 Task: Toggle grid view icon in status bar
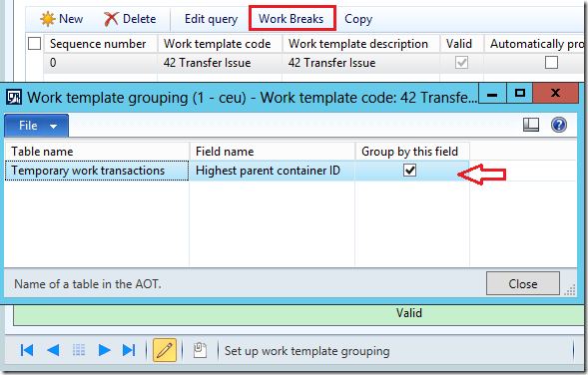[x=79, y=350]
